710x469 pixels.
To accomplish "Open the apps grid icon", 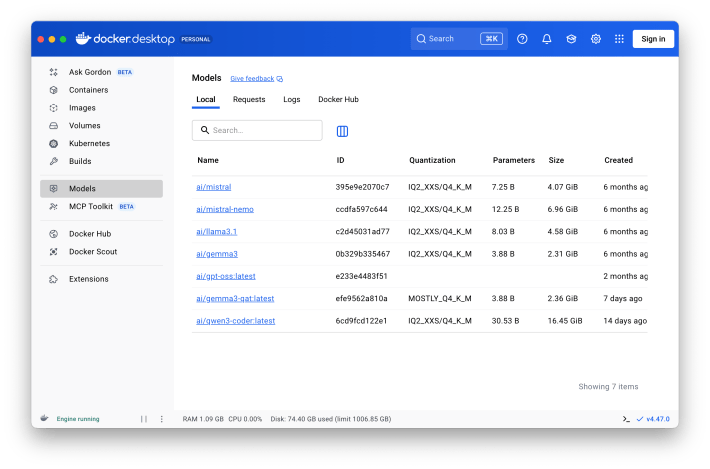I will (619, 39).
